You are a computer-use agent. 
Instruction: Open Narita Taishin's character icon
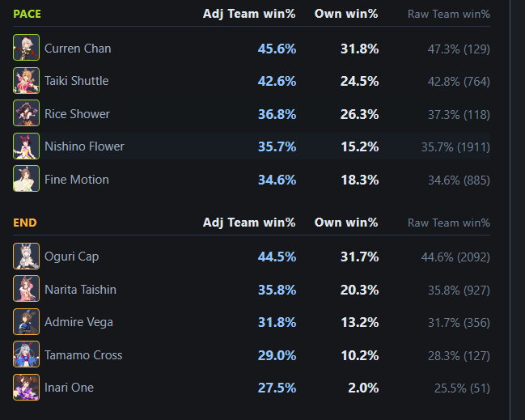tap(26, 288)
